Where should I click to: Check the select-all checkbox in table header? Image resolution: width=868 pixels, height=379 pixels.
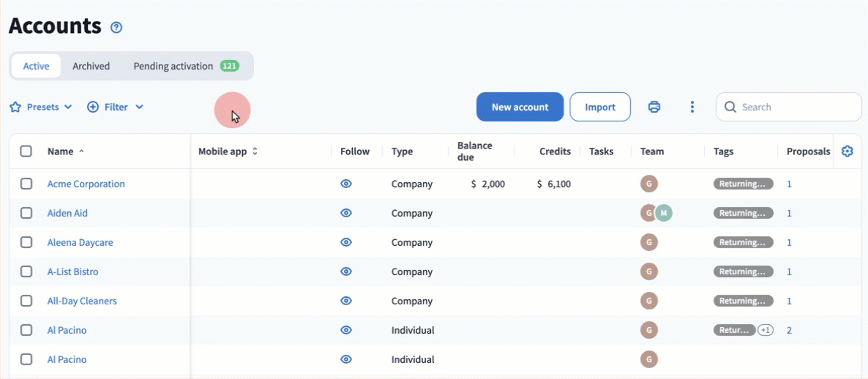(x=26, y=151)
